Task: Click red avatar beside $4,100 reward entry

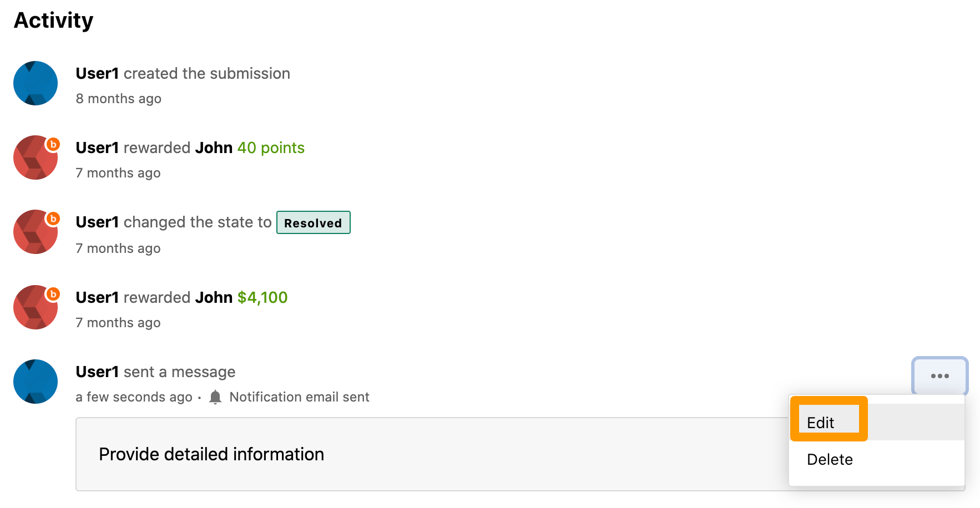Action: click(36, 307)
